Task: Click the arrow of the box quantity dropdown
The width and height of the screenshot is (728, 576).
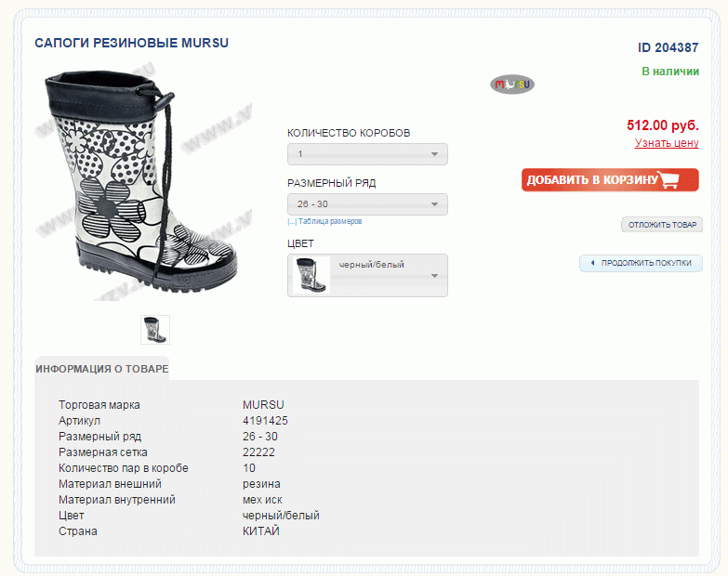Action: 434,154
